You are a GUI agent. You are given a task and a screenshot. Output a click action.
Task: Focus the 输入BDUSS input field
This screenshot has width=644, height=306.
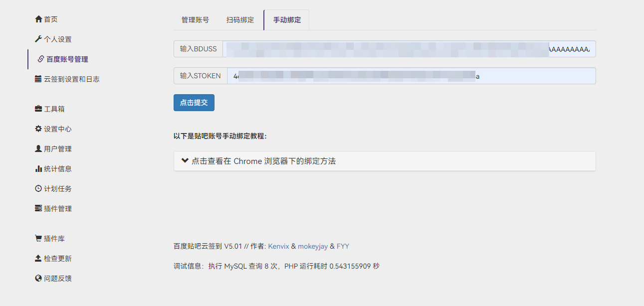click(409, 49)
